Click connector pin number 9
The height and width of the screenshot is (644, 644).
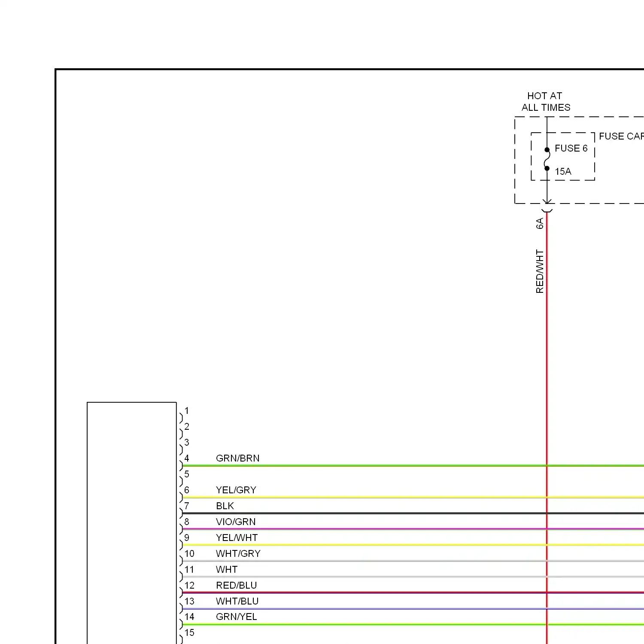187,538
